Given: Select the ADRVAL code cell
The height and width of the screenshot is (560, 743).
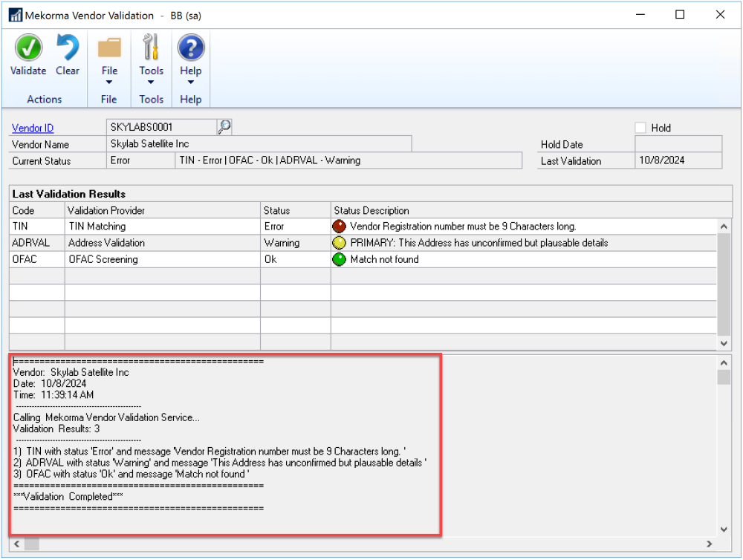Looking at the screenshot, I should pos(37,243).
